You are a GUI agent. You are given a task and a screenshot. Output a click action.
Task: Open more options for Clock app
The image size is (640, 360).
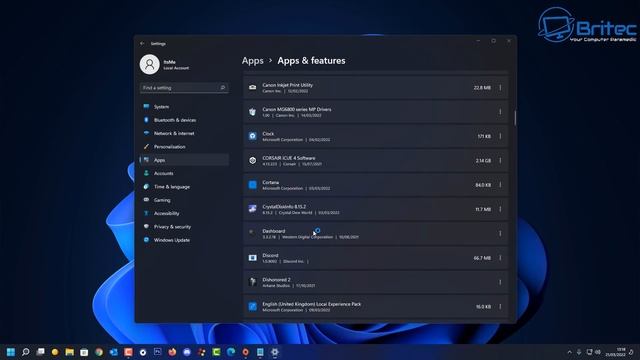(x=500, y=136)
